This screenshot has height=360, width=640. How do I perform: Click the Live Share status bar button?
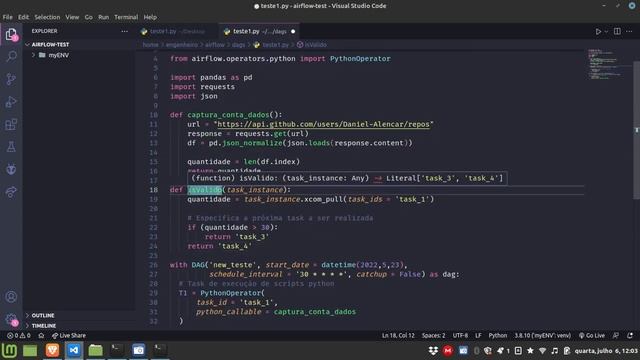click(69, 336)
